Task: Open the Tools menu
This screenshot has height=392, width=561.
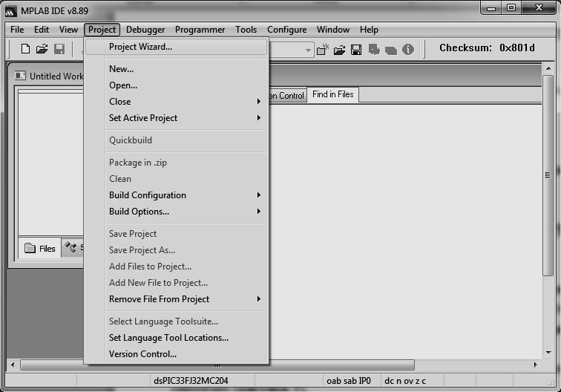Action: (x=246, y=30)
